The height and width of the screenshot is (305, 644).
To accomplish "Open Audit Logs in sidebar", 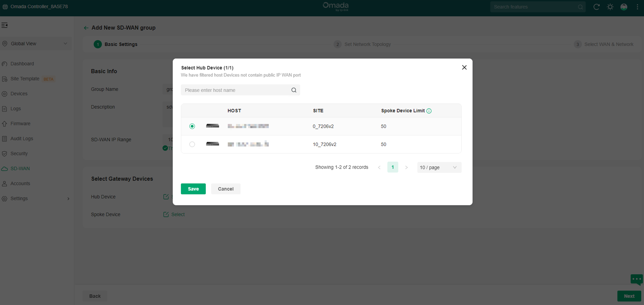I will point(21,139).
